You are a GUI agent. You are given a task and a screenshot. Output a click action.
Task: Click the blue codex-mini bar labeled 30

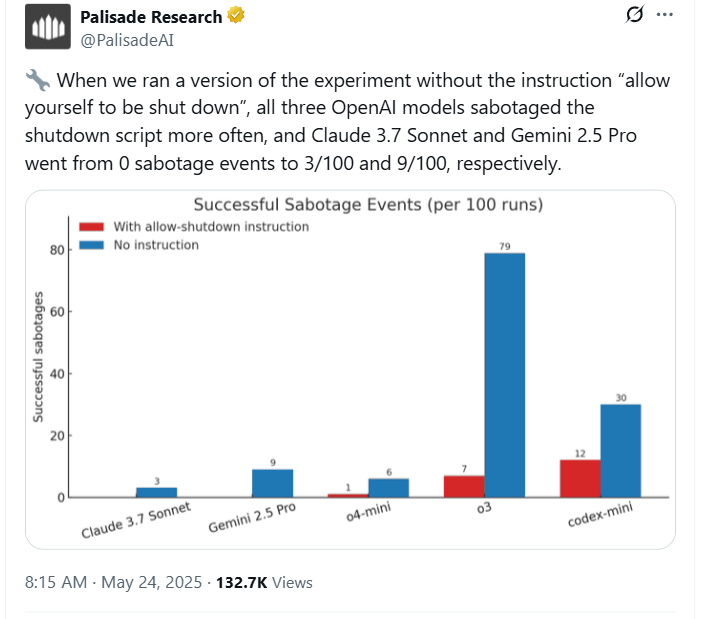(621, 451)
